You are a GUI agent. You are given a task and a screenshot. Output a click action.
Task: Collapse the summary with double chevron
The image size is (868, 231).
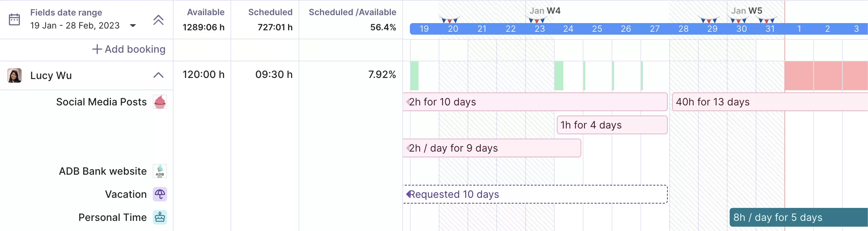(x=158, y=20)
